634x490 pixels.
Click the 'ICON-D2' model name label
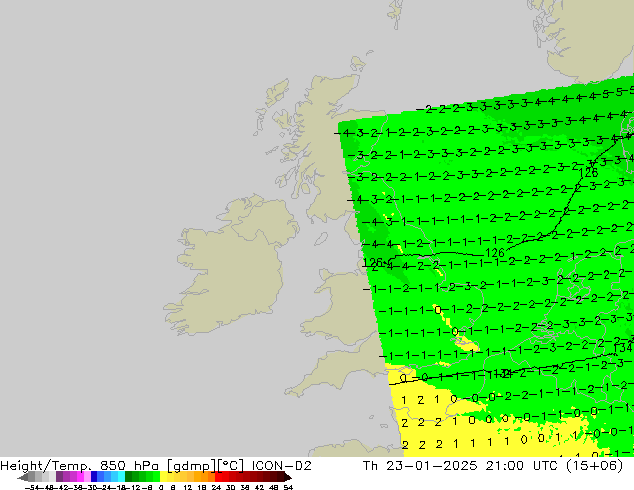282,466
